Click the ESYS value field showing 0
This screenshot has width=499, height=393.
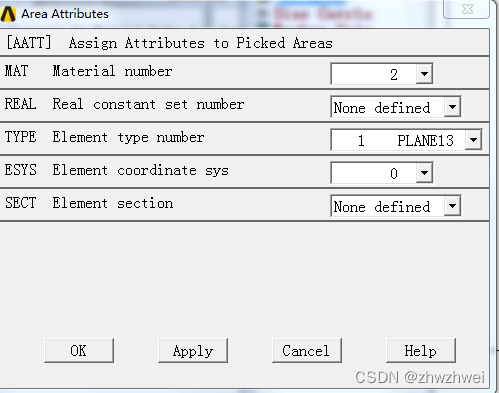point(374,173)
